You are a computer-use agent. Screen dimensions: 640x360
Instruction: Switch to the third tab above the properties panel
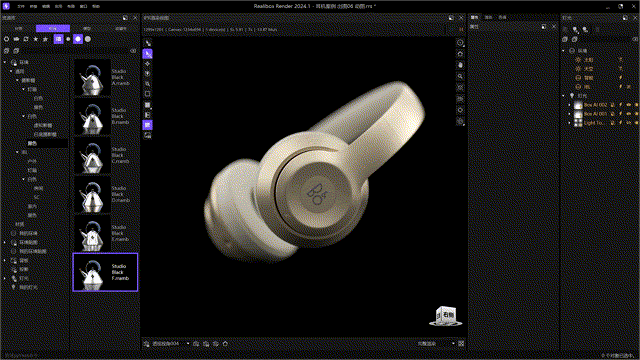coord(502,18)
